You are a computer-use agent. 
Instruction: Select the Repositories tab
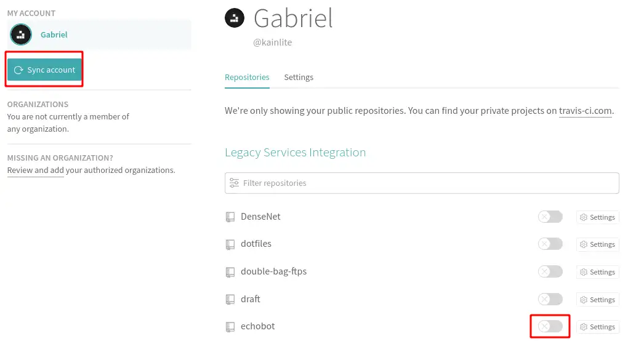pyautogui.click(x=247, y=77)
